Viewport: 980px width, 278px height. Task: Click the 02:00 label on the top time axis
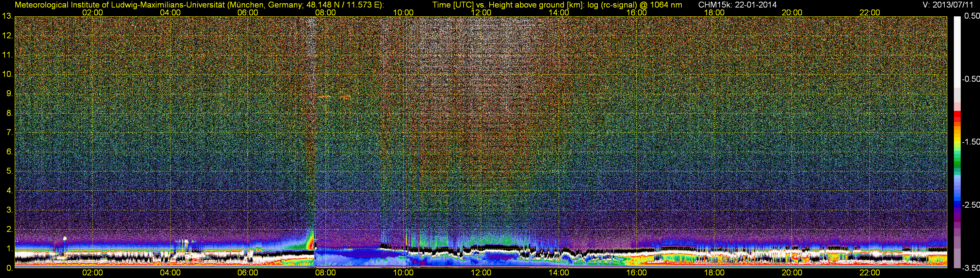[92, 12]
